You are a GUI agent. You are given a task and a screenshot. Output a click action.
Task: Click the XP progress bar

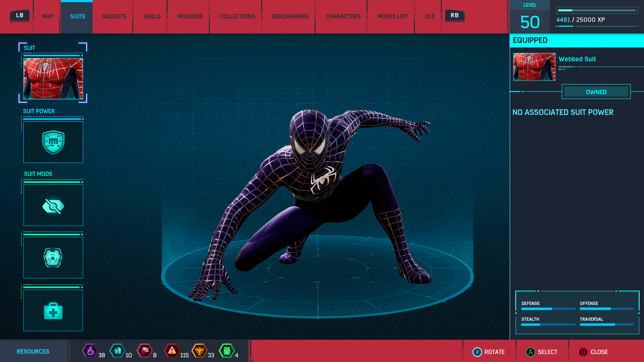[597, 10]
